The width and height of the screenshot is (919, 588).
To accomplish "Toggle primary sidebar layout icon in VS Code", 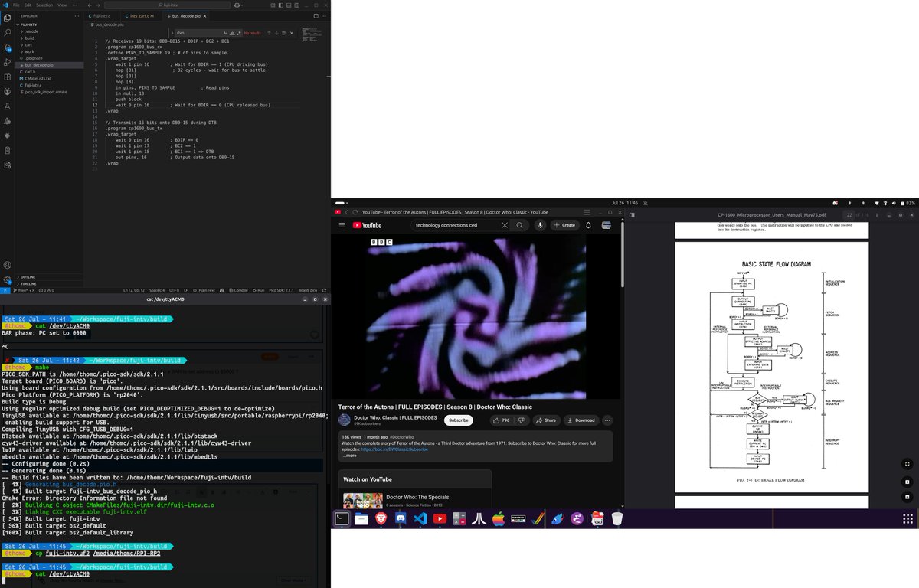I will pyautogui.click(x=281, y=5).
